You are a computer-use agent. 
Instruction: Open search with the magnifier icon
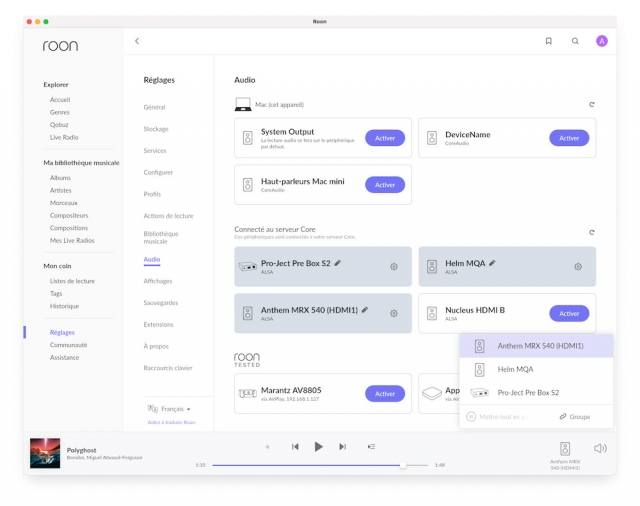[x=575, y=41]
